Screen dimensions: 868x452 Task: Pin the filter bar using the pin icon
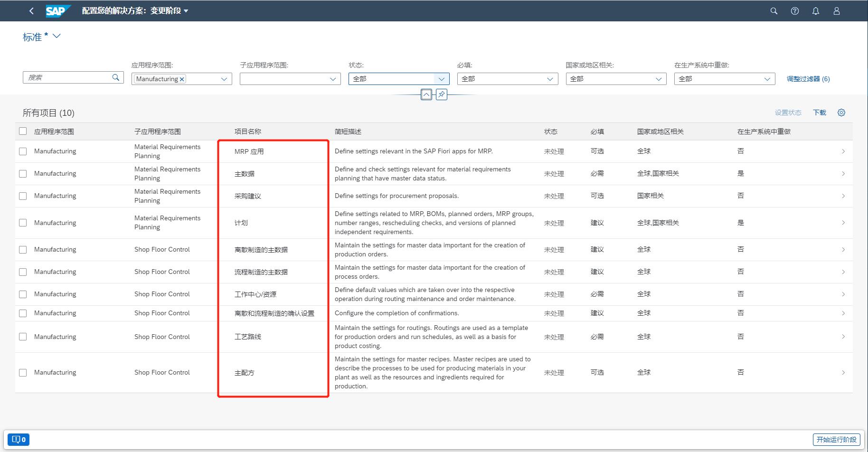[x=442, y=94]
